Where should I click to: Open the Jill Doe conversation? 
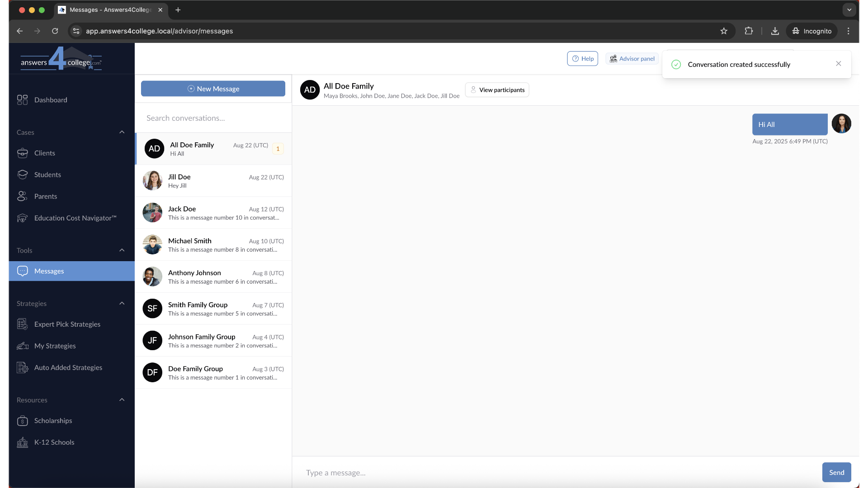pyautogui.click(x=213, y=181)
